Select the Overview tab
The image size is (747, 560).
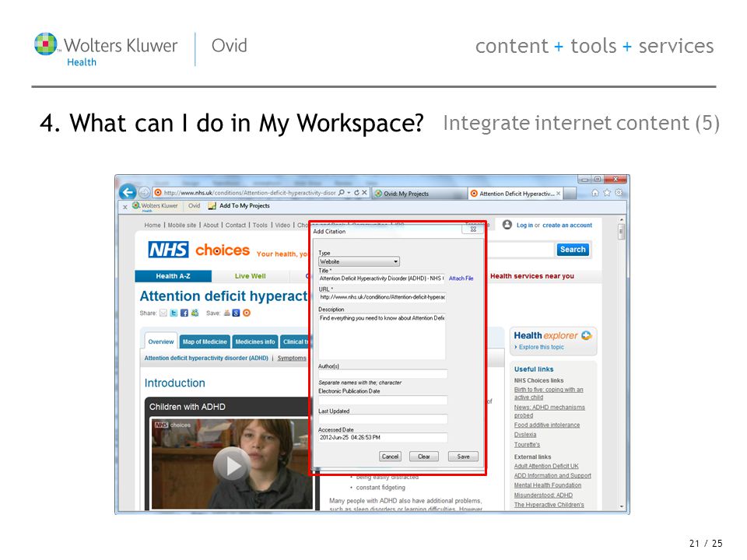click(161, 342)
